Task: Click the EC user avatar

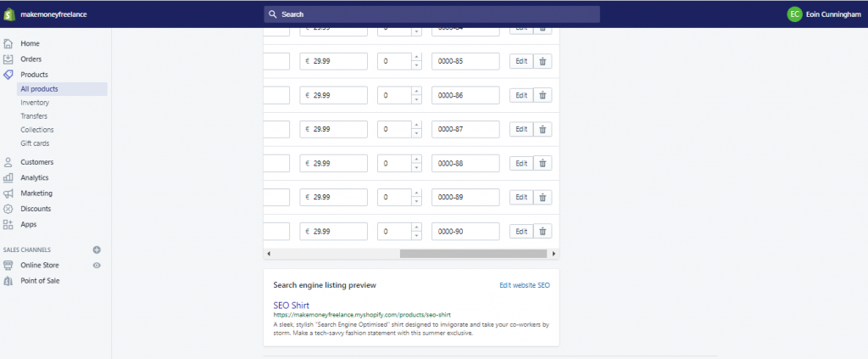Action: [794, 14]
